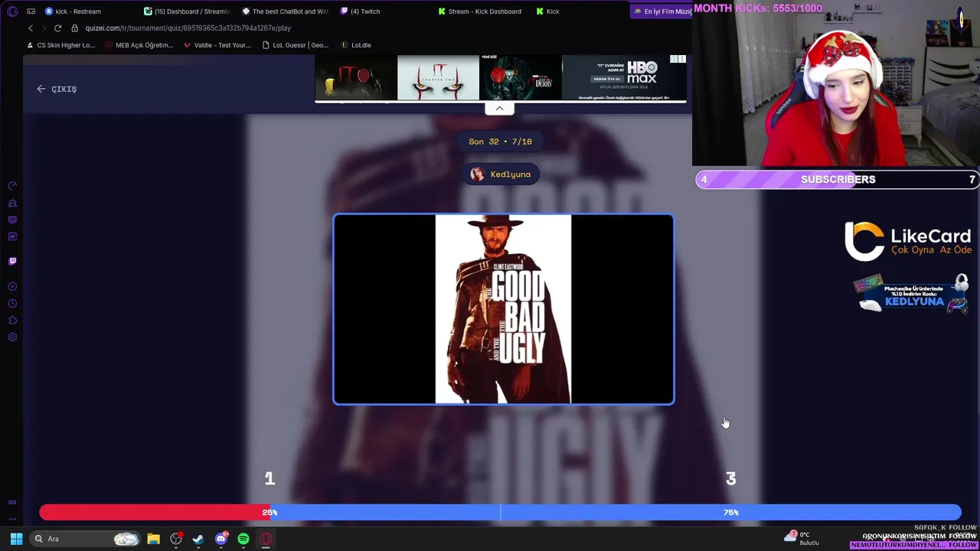Open LoL Guessr bookmark
The image size is (980, 551).
(295, 45)
